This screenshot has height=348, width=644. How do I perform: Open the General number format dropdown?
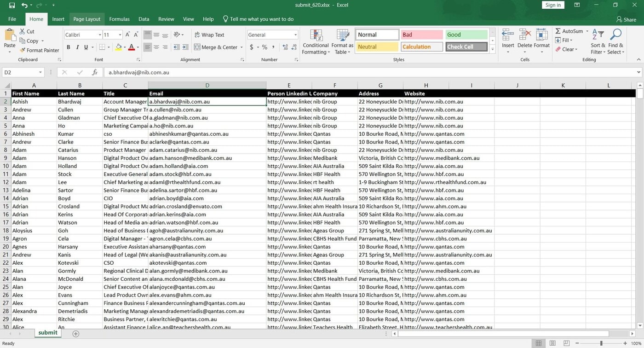click(295, 35)
